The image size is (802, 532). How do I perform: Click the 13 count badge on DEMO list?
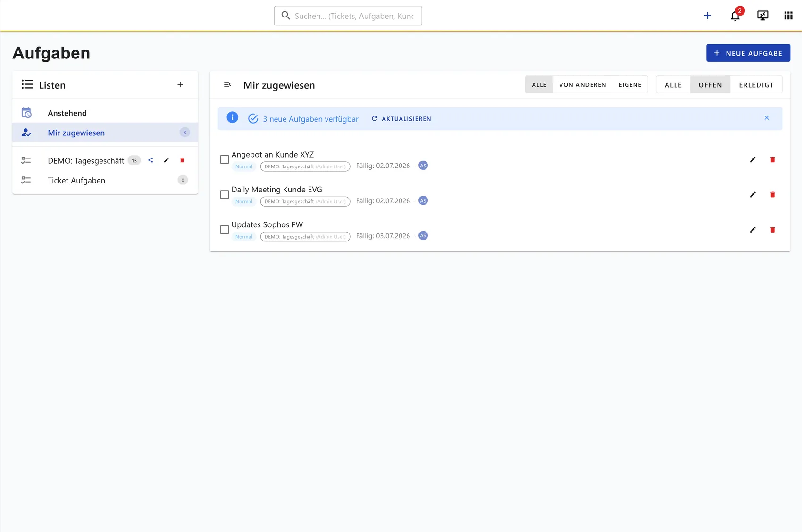(x=134, y=160)
